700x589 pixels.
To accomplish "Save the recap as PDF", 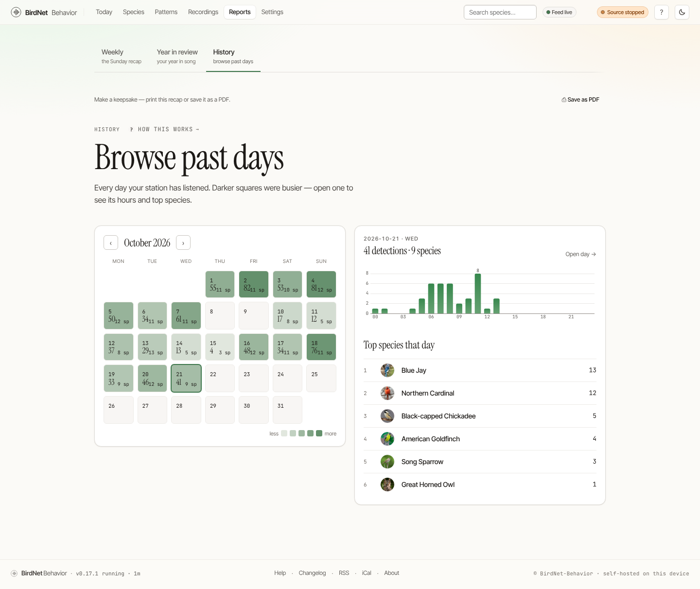I will (x=580, y=100).
